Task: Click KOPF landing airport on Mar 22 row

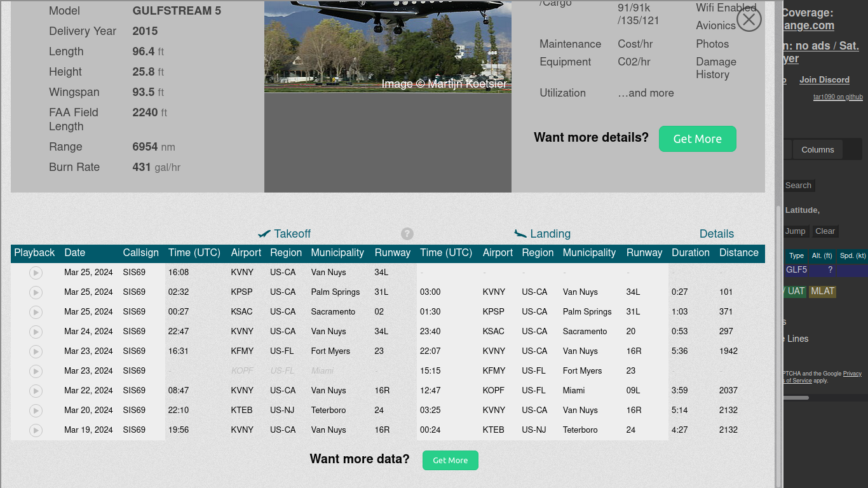Action: click(494, 391)
